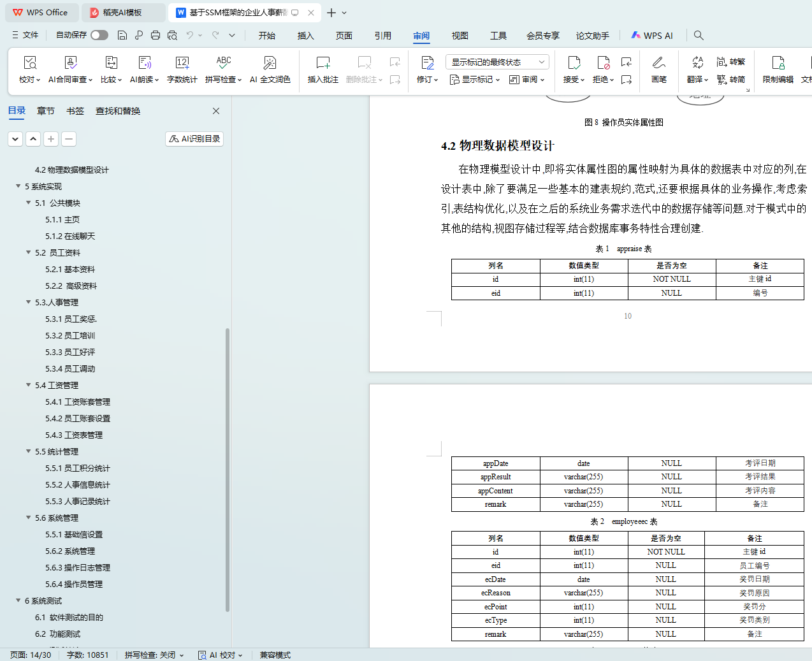Open the AI全文润色 polish tool
The width and height of the screenshot is (812, 661).
(270, 63)
